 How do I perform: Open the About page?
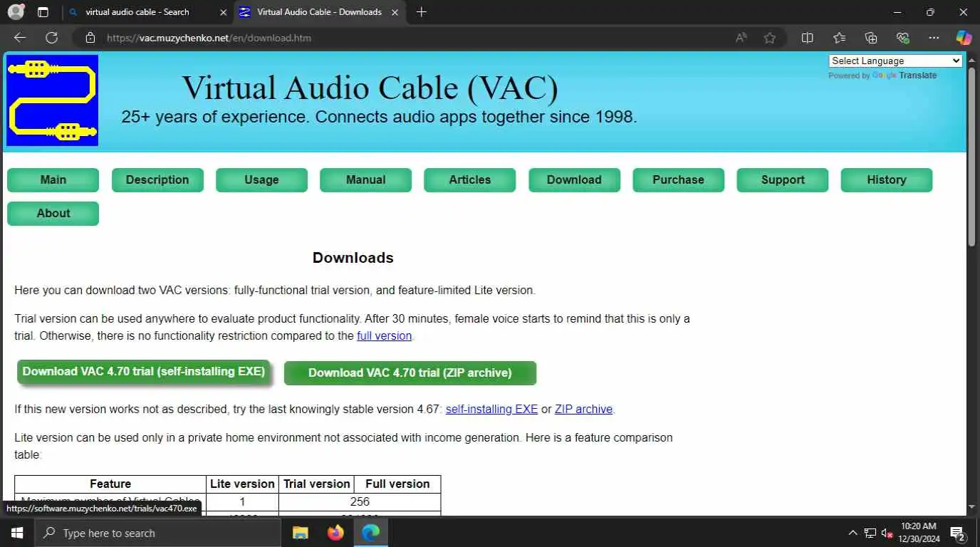click(x=53, y=214)
